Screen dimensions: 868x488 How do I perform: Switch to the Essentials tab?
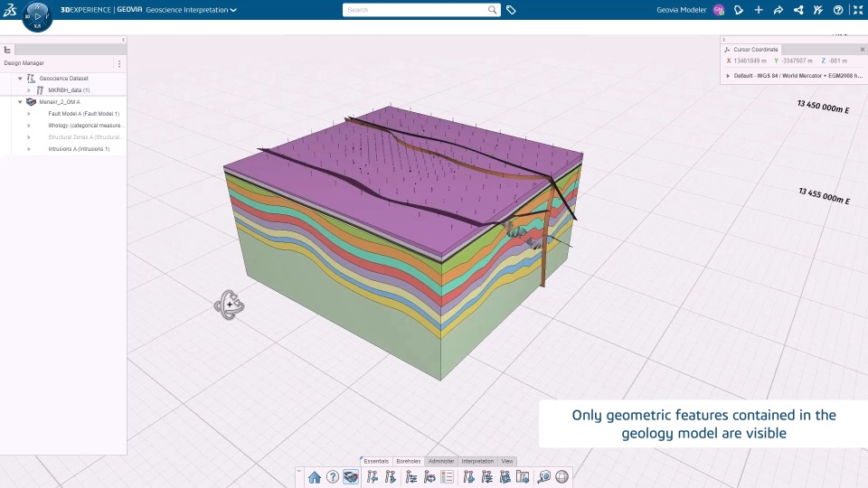pyautogui.click(x=376, y=462)
